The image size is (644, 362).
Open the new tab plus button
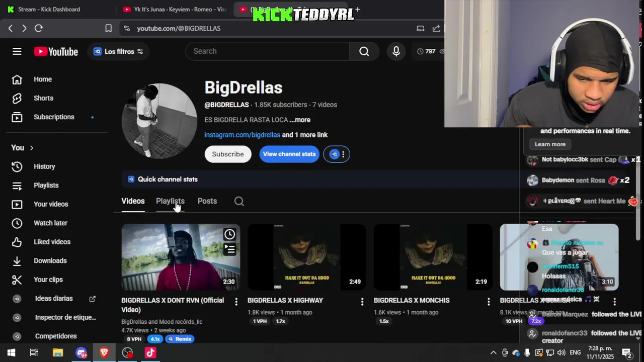tap(357, 9)
